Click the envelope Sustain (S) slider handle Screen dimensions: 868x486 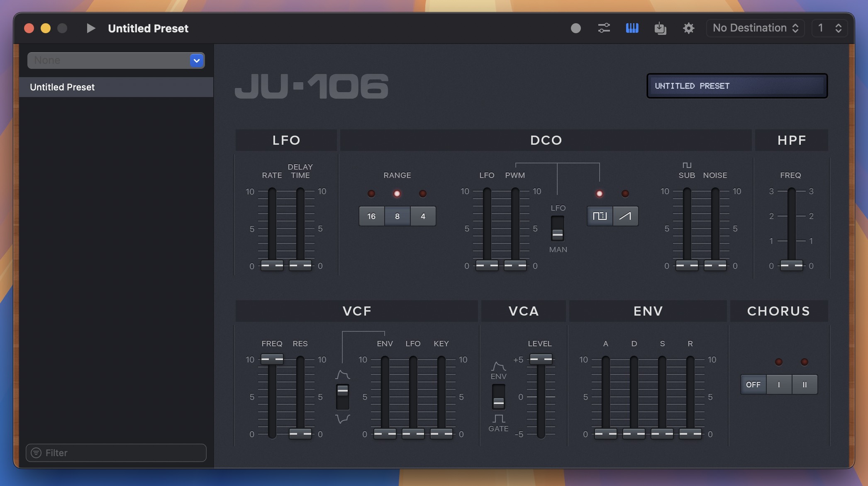(662, 433)
